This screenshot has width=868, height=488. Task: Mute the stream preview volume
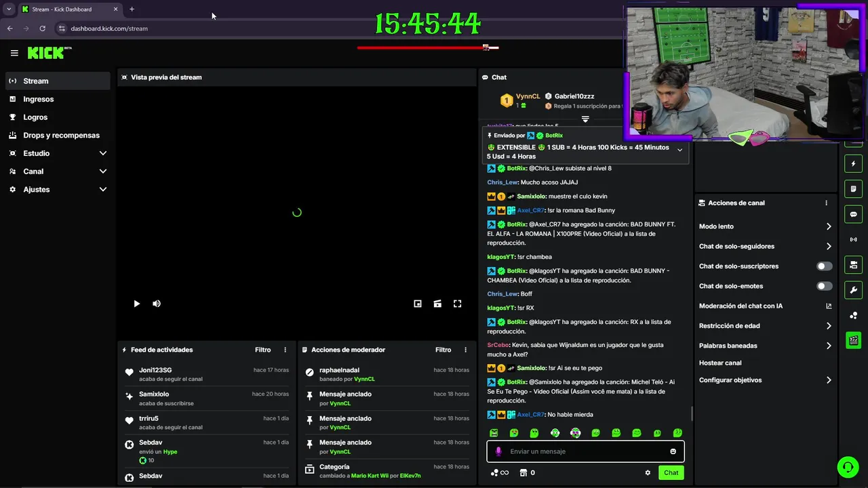(x=157, y=304)
